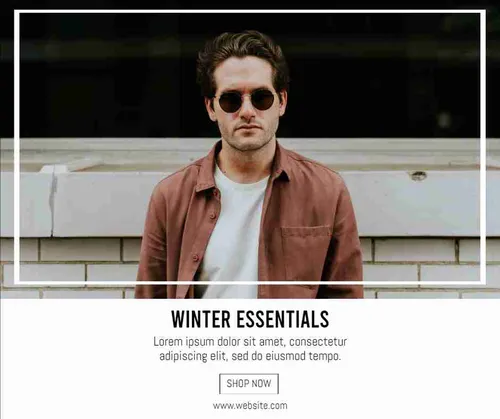Click the top button on the brown shirt
500x419 pixels.
point(213,217)
